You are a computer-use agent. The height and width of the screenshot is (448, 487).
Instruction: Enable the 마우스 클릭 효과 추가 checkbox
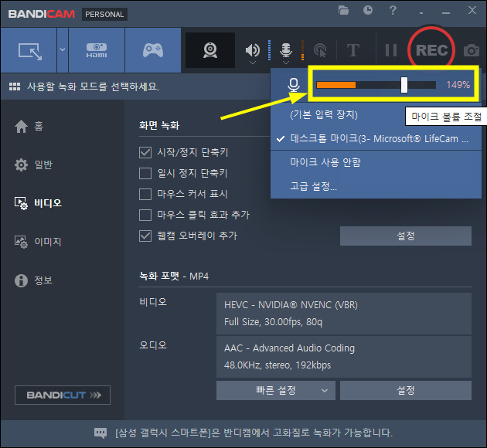[145, 215]
